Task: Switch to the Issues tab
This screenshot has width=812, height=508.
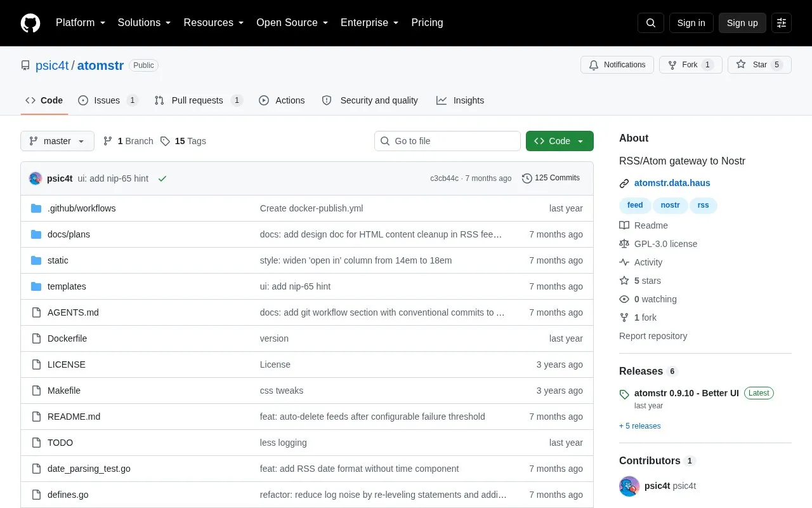Action: (108, 100)
